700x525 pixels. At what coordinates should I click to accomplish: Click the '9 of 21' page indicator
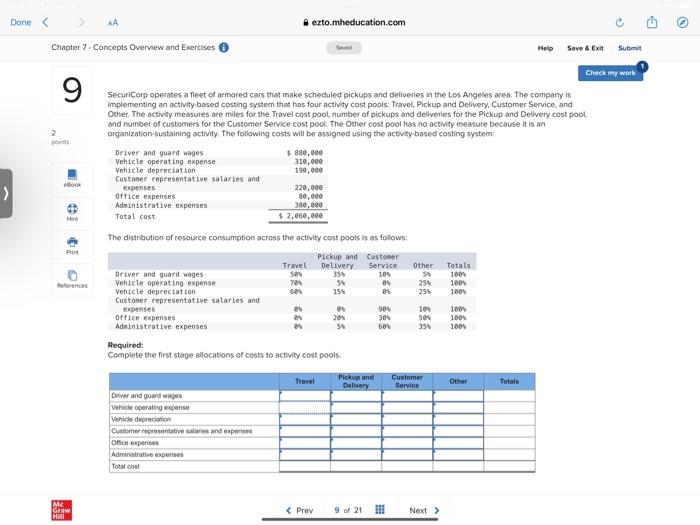(x=348, y=510)
